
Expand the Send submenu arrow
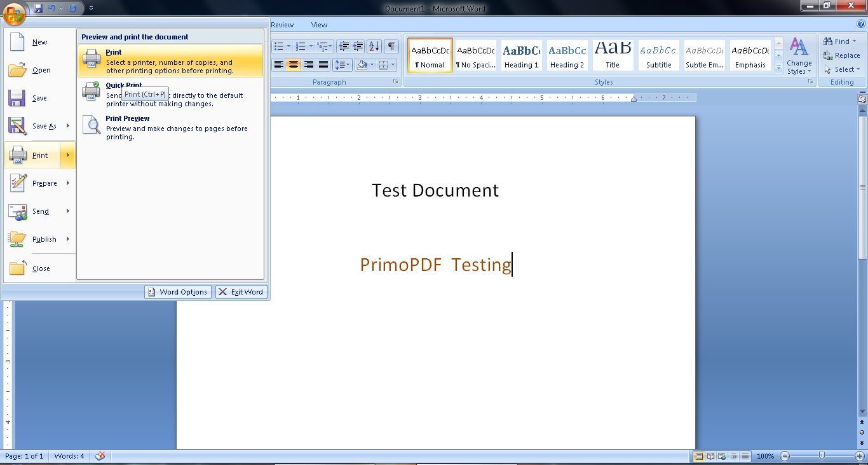[68, 211]
